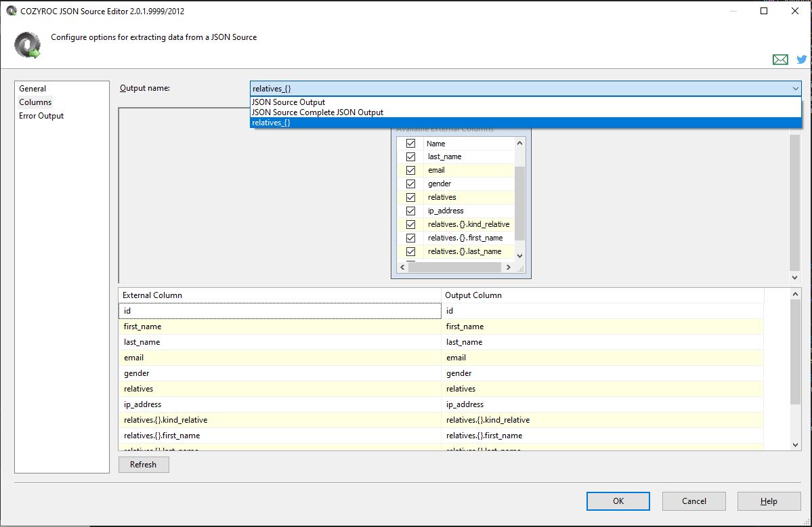Screen dimensions: 812x527
Task: Click the mapping grid vertical scrollbar thumb
Action: pyautogui.click(x=796, y=352)
